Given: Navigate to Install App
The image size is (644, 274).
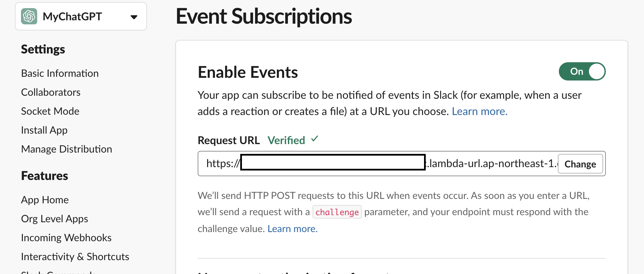Looking at the screenshot, I should pos(44,130).
